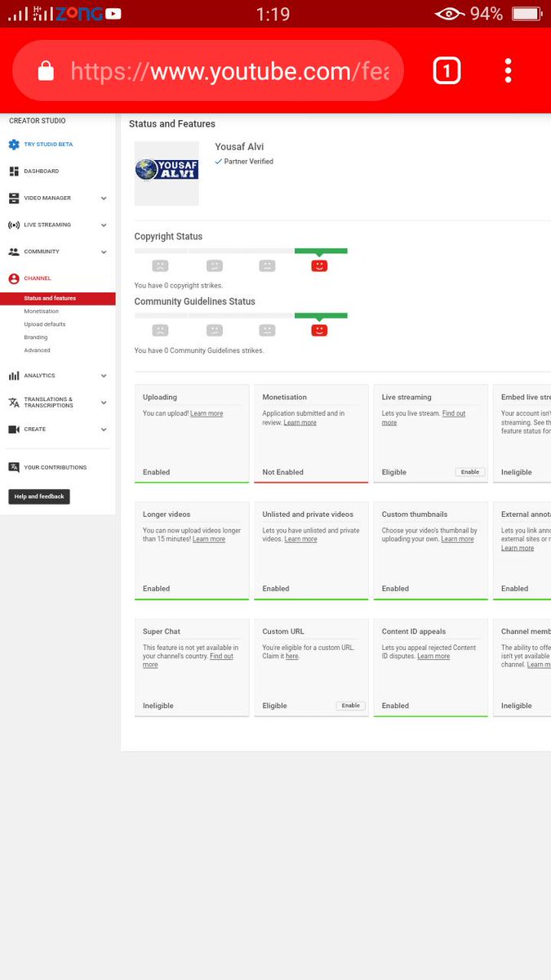Open Monetisation under Channel
This screenshot has height=980, width=551.
click(42, 311)
